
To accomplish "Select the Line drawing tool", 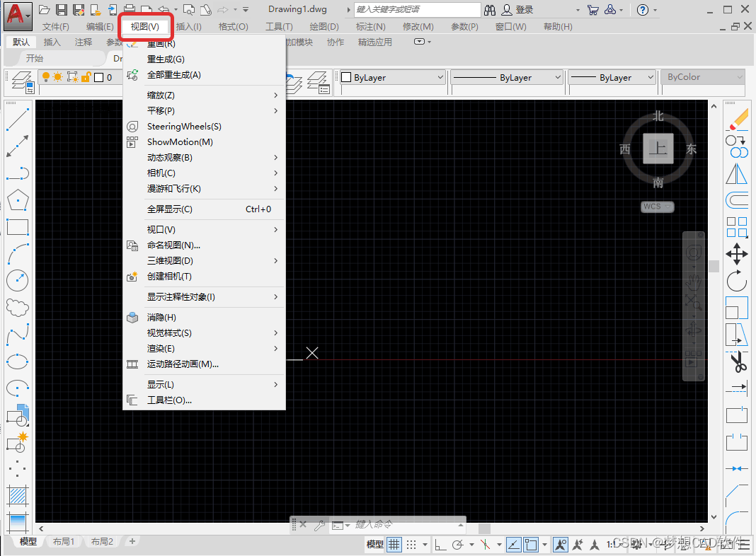I will click(18, 120).
